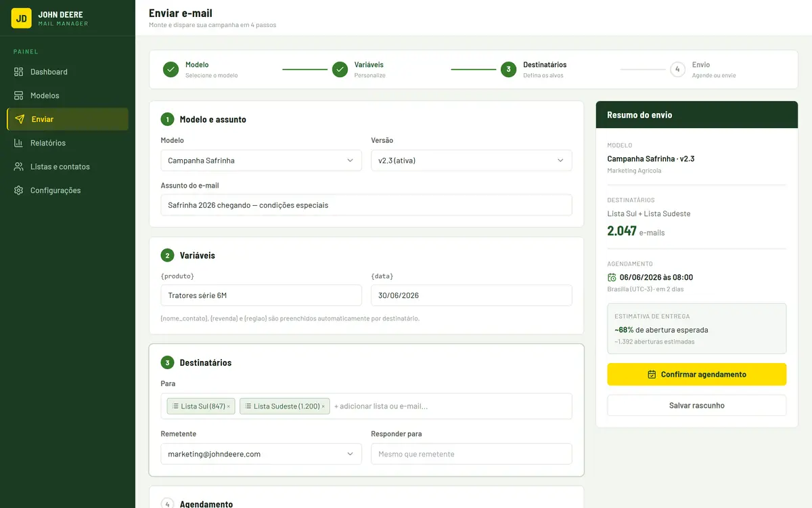The height and width of the screenshot is (508, 812).
Task: Click the Envio step number 4 circle
Action: coord(677,69)
